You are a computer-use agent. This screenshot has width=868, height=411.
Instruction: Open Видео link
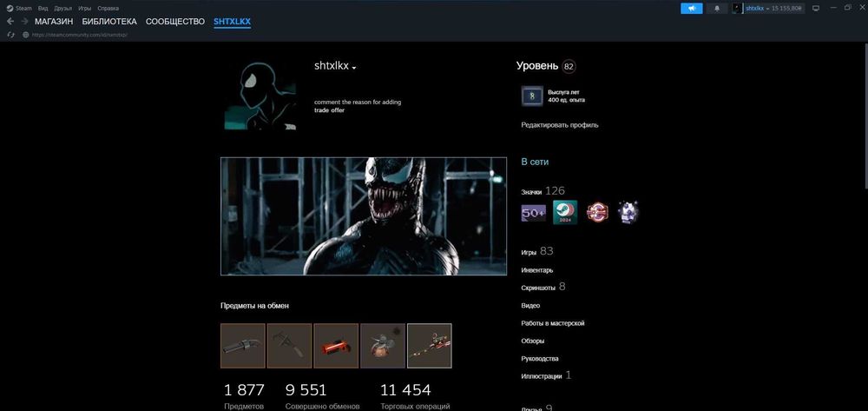pyautogui.click(x=530, y=306)
